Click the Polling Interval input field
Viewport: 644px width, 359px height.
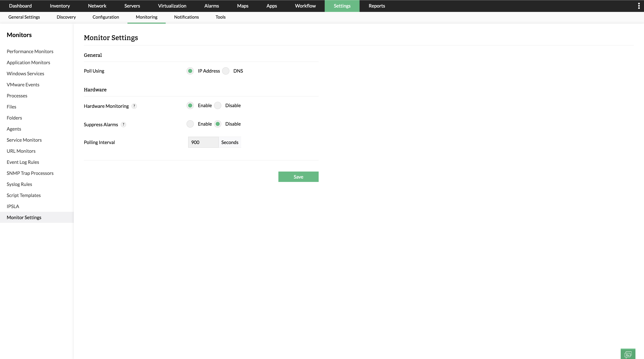click(203, 142)
